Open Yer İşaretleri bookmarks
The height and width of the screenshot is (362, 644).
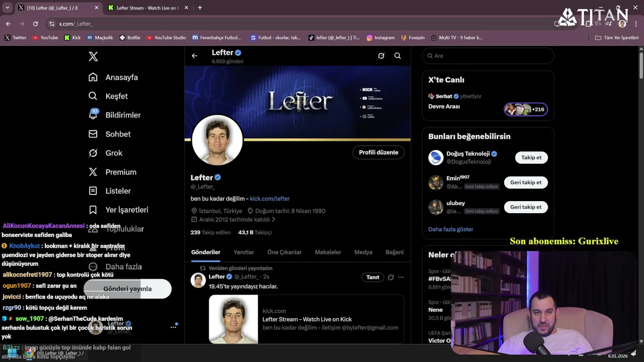(119, 210)
